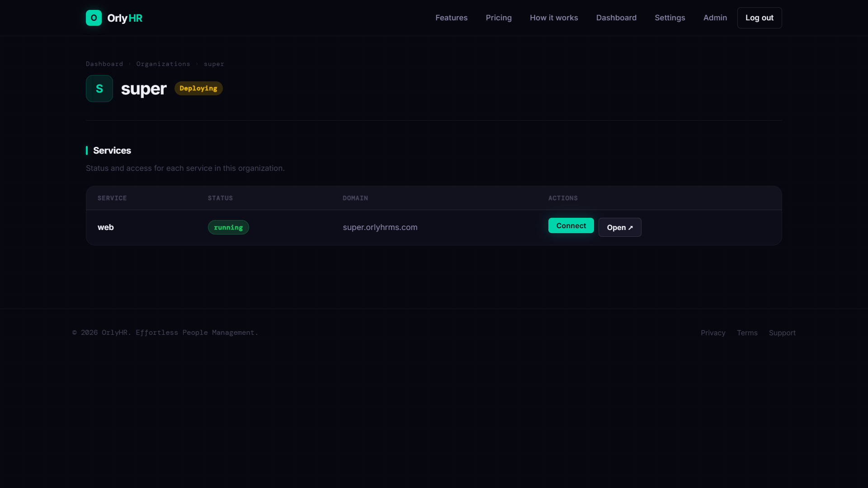
Task: Click the 'Deploying' status badge
Action: (198, 88)
